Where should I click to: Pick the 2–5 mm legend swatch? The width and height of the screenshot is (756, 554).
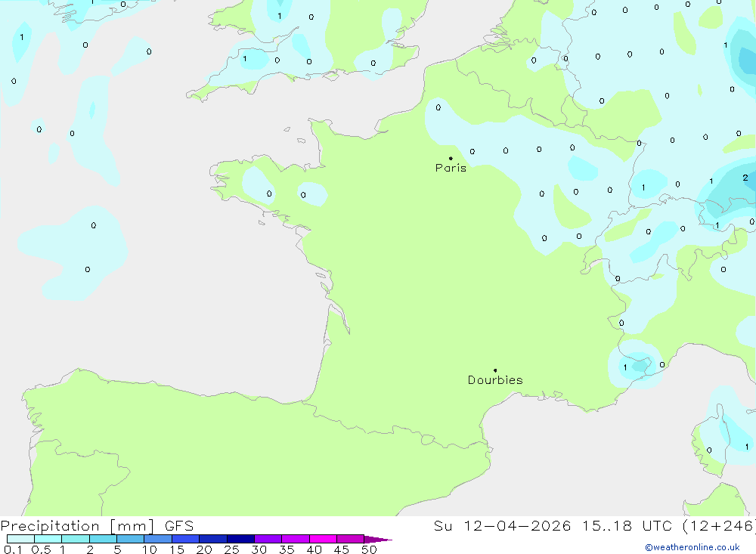click(x=103, y=539)
